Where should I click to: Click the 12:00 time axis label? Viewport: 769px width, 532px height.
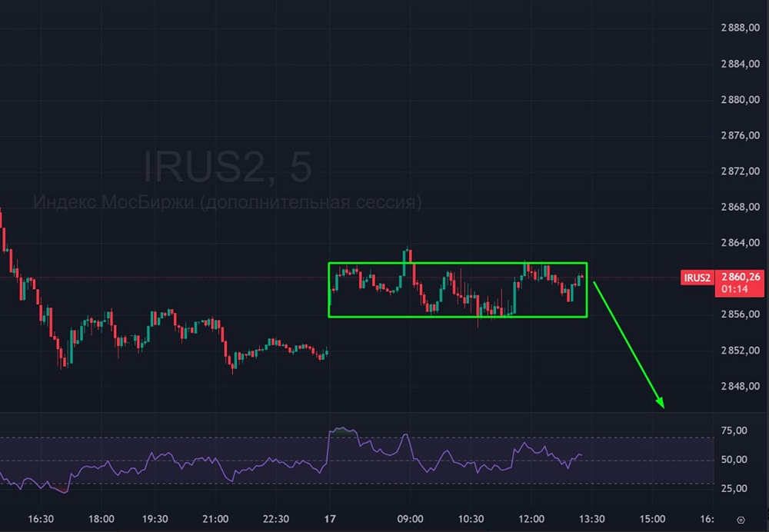[531, 519]
